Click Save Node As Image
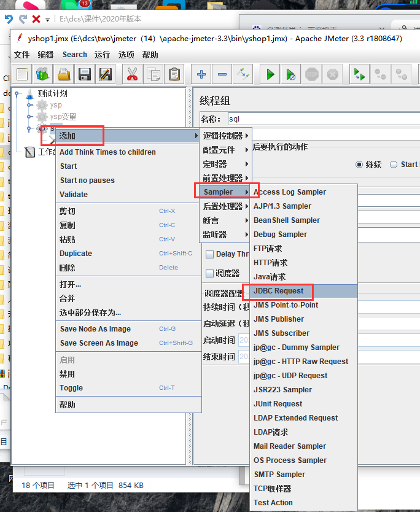Image resolution: width=420 pixels, height=512 pixels. coord(129,329)
